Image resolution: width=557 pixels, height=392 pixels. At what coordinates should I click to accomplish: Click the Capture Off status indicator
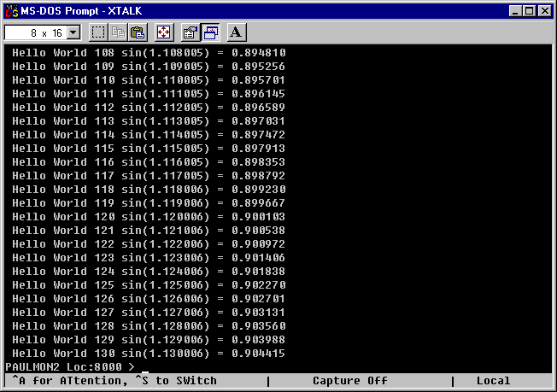349,381
